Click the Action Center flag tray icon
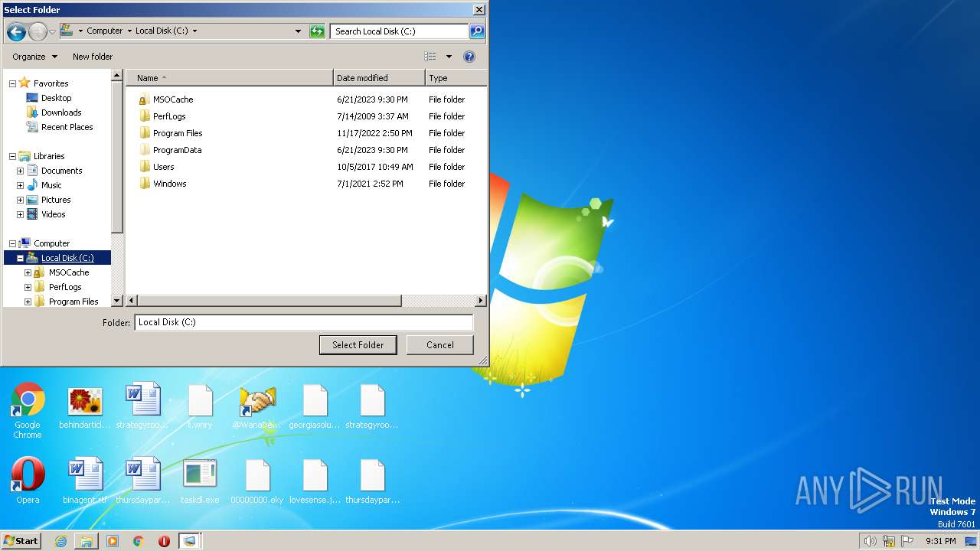 pyautogui.click(x=907, y=541)
